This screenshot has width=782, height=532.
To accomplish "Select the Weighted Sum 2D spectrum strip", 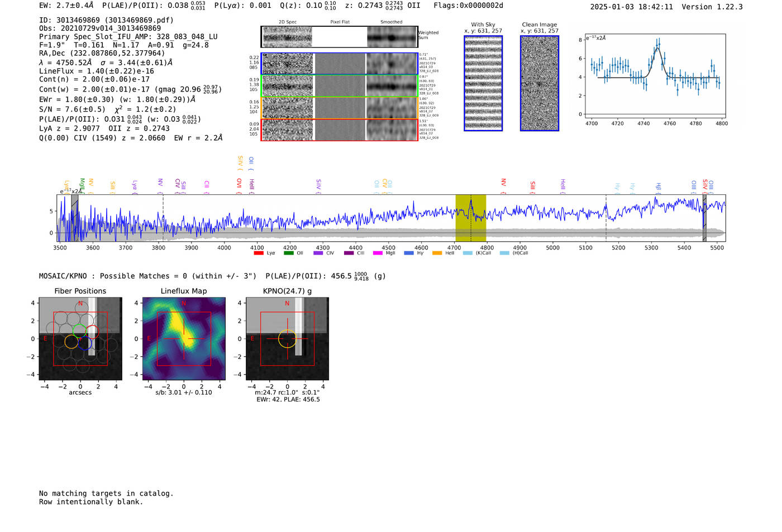I will (x=339, y=37).
